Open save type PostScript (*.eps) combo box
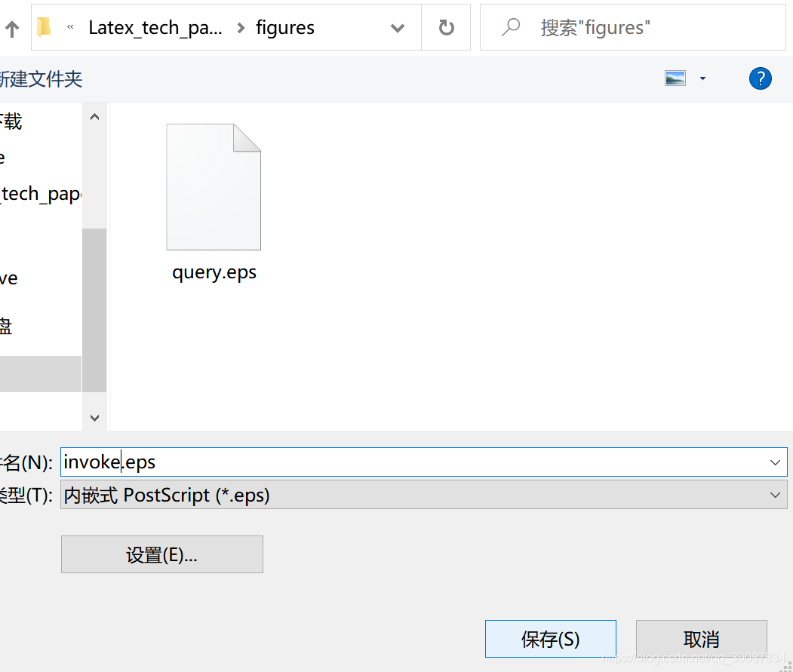Viewport: 793px width, 672px height. click(424, 495)
